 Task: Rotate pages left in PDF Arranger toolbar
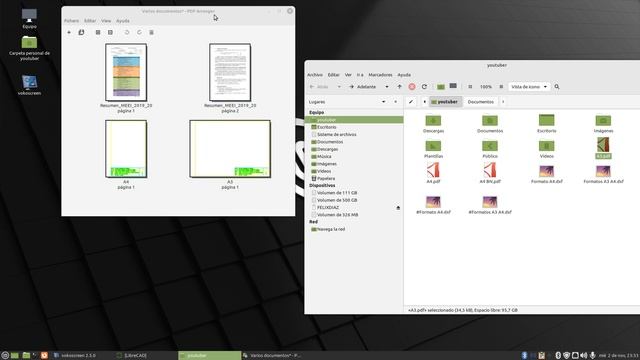[127, 32]
